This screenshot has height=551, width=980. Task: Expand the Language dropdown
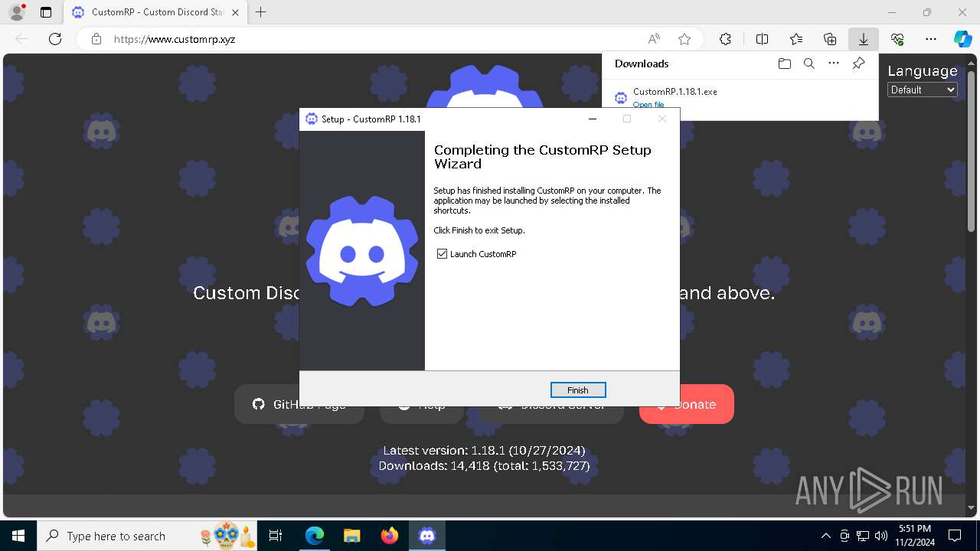(x=923, y=90)
